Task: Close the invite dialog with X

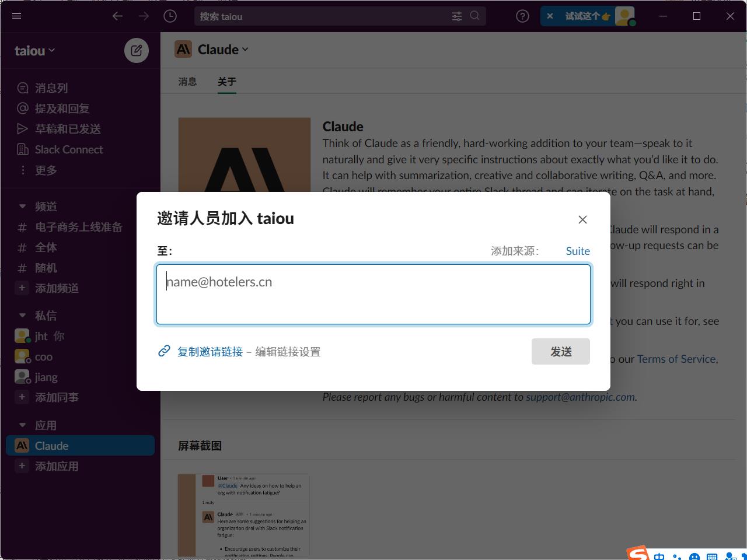Action: coord(582,219)
